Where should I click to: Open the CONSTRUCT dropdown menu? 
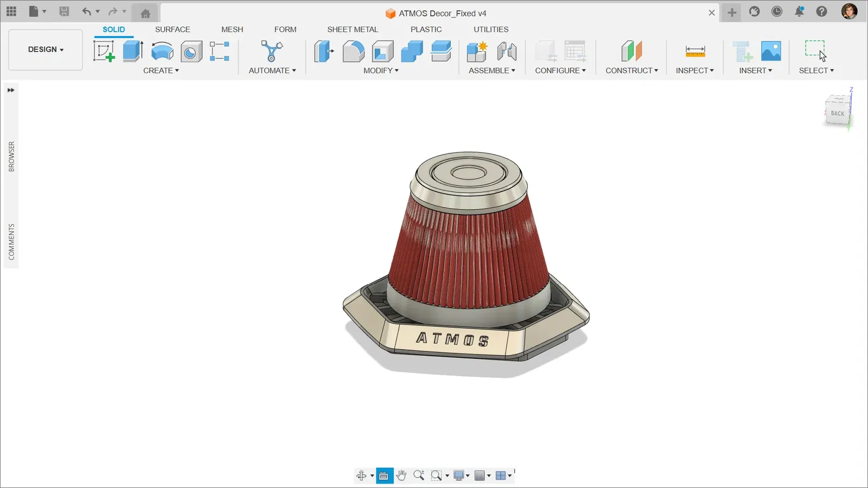[x=631, y=70]
